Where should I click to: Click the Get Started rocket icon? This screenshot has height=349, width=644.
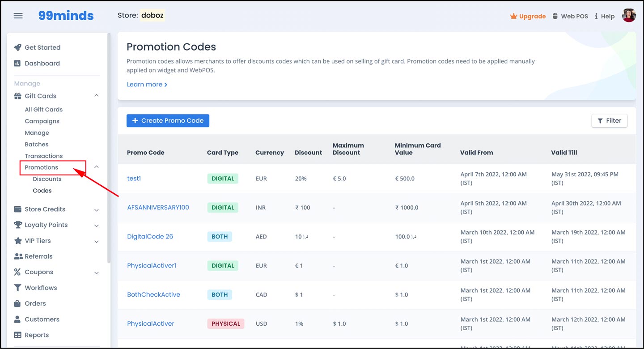(x=18, y=47)
